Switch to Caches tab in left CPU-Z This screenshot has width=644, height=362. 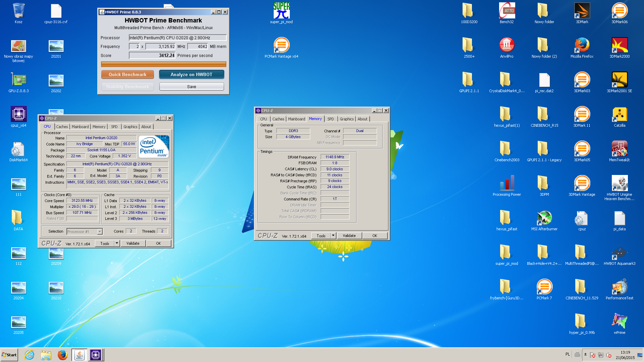tap(62, 127)
